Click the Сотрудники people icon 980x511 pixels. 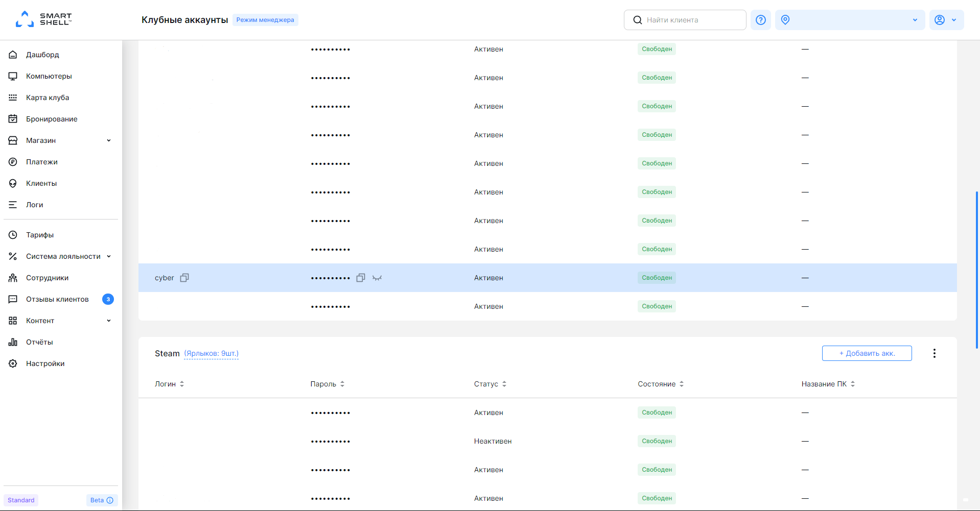click(x=13, y=278)
